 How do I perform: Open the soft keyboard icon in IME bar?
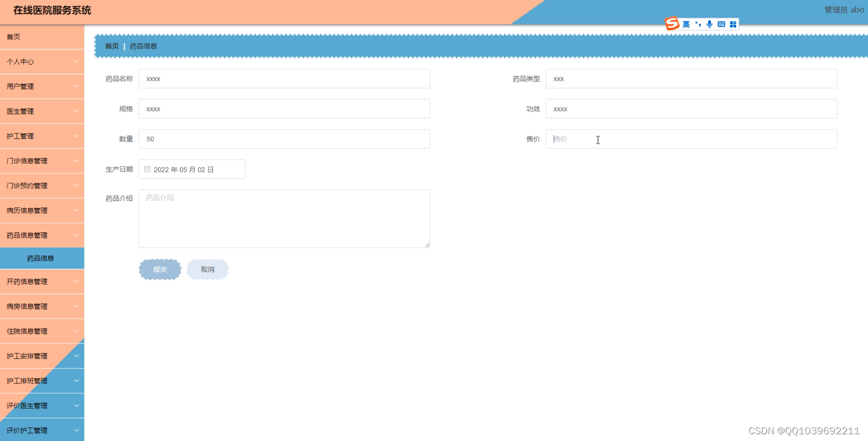click(721, 24)
